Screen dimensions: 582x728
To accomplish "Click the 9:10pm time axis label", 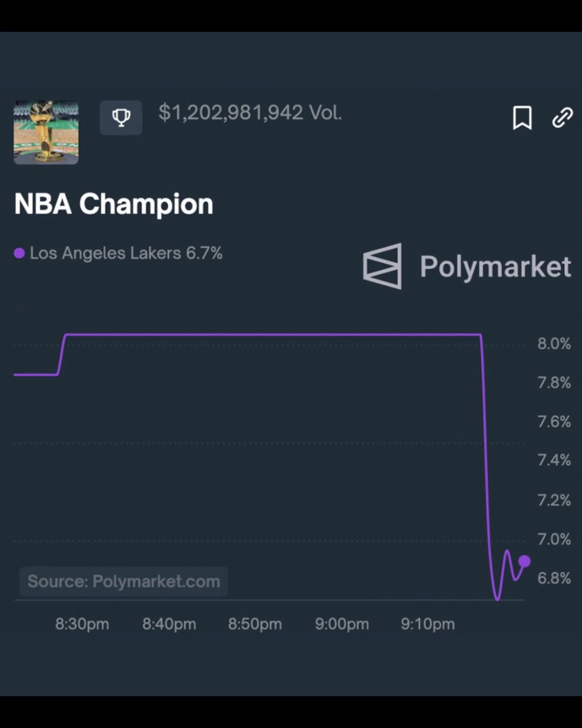I will point(428,624).
